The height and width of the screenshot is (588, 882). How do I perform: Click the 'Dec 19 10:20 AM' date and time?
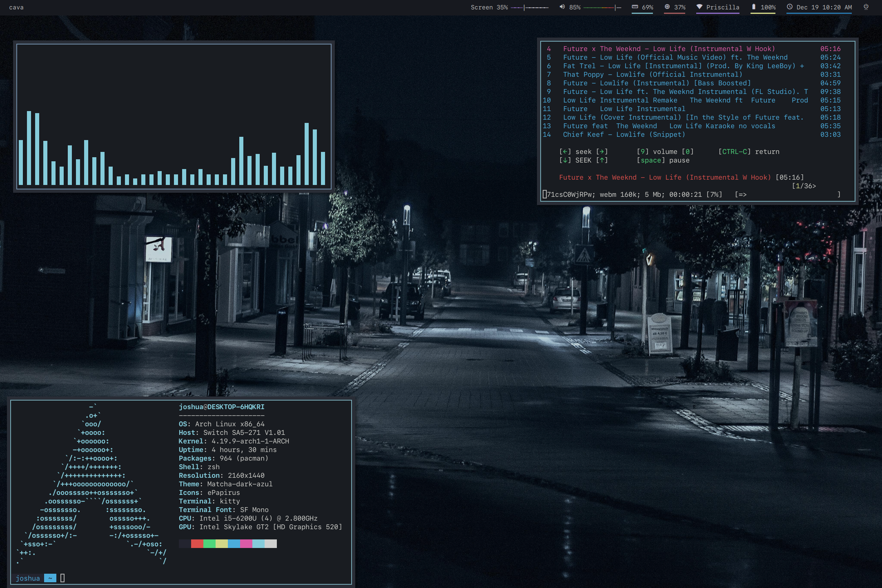(824, 7)
